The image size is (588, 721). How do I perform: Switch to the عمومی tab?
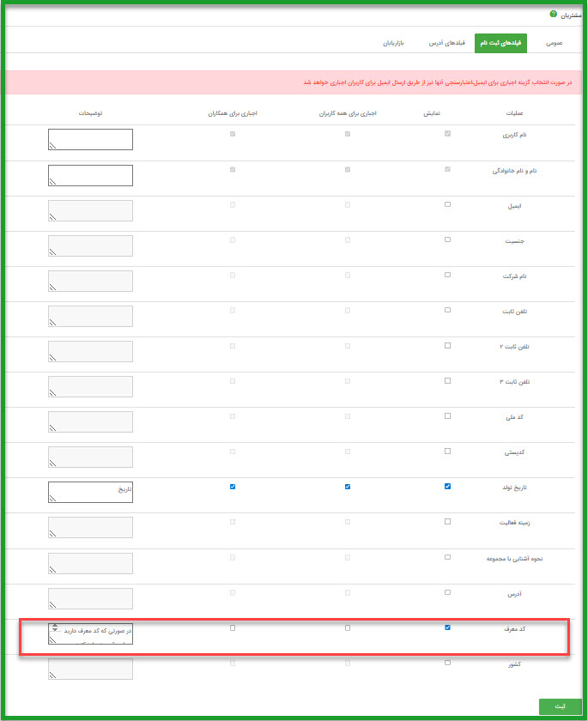tap(554, 43)
